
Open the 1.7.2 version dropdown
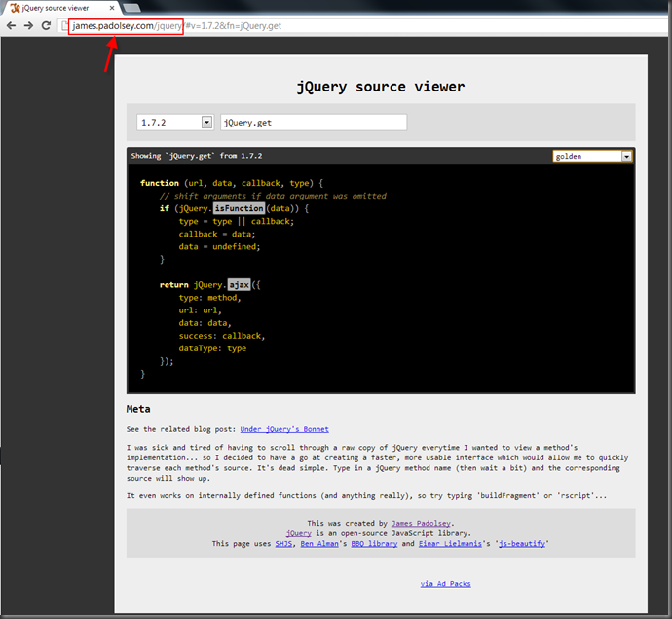175,123
